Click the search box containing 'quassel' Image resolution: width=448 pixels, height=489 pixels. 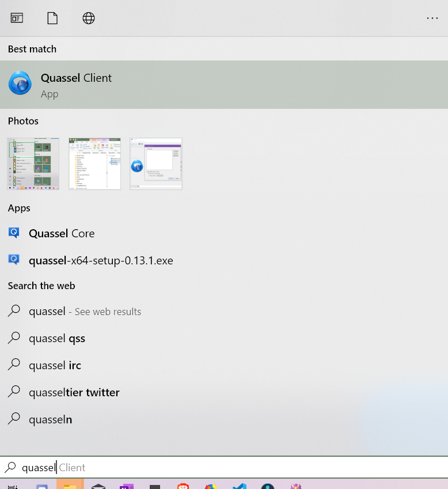point(224,468)
